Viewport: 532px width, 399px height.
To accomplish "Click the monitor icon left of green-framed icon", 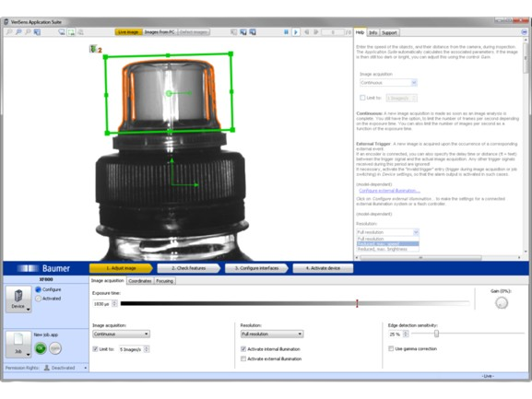I will 62,32.
